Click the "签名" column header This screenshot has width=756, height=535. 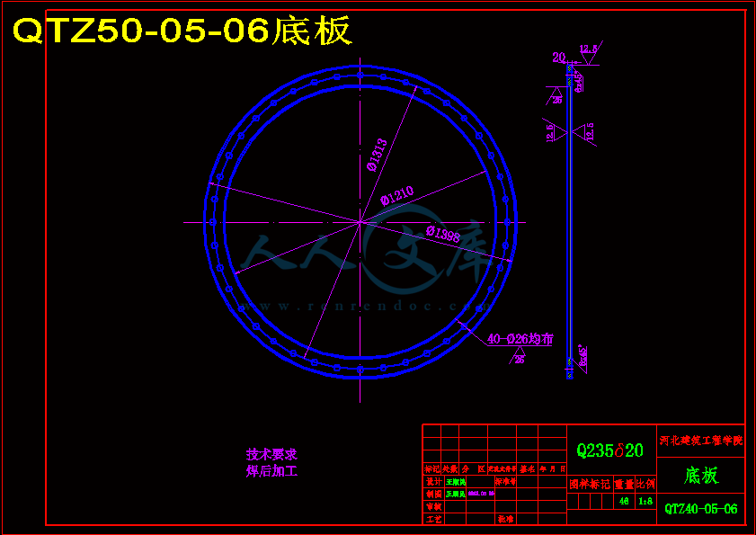(528, 468)
